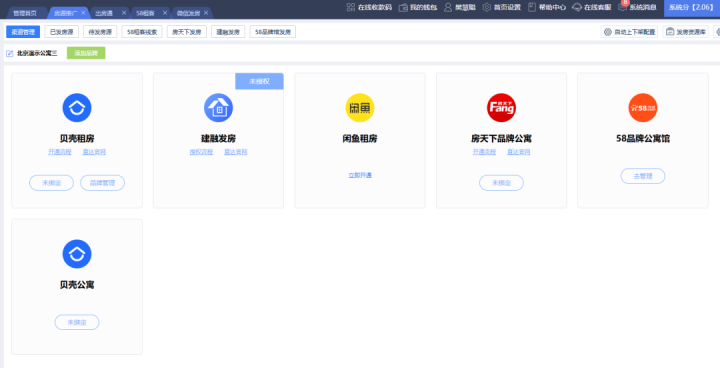Close the 微信发房 tab

point(206,13)
